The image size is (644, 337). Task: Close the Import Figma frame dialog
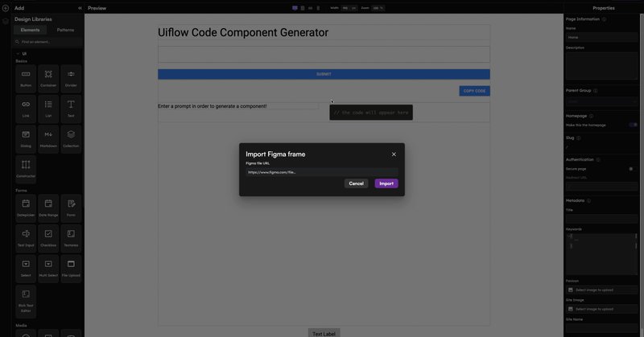click(394, 154)
